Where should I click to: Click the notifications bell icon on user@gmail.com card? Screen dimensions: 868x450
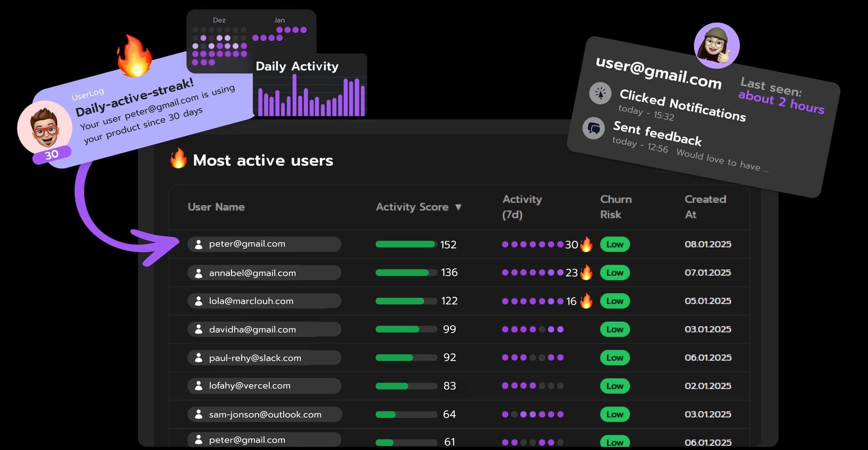[600, 93]
